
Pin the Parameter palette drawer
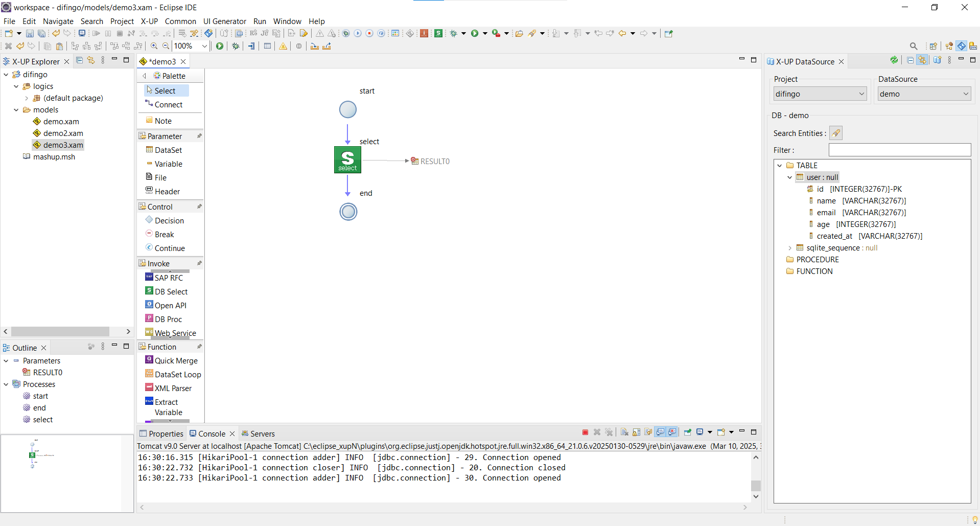199,136
